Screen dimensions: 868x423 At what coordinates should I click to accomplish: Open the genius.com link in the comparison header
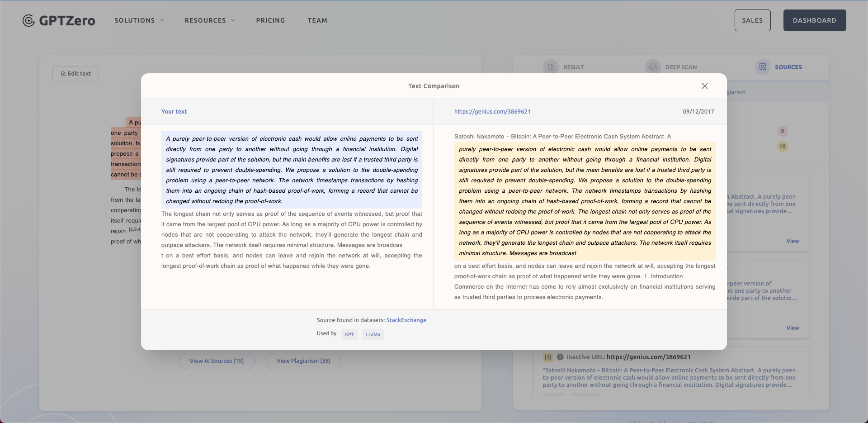[x=492, y=112]
